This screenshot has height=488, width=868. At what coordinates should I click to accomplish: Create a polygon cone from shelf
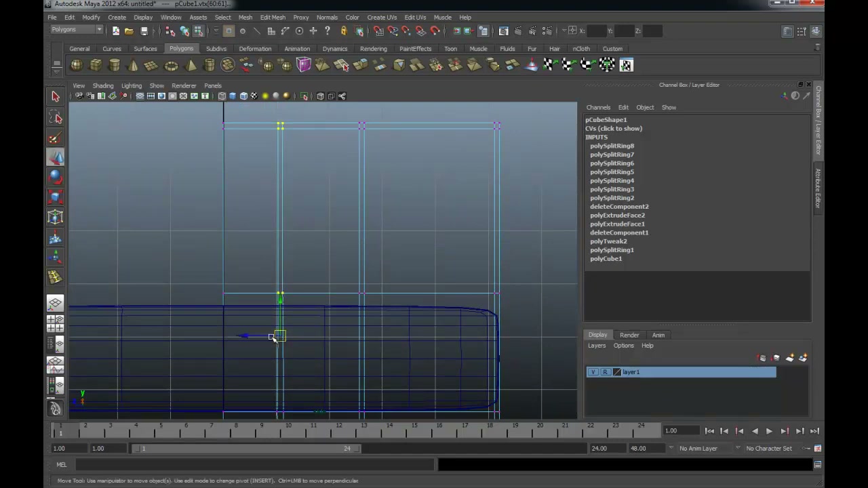(x=133, y=65)
